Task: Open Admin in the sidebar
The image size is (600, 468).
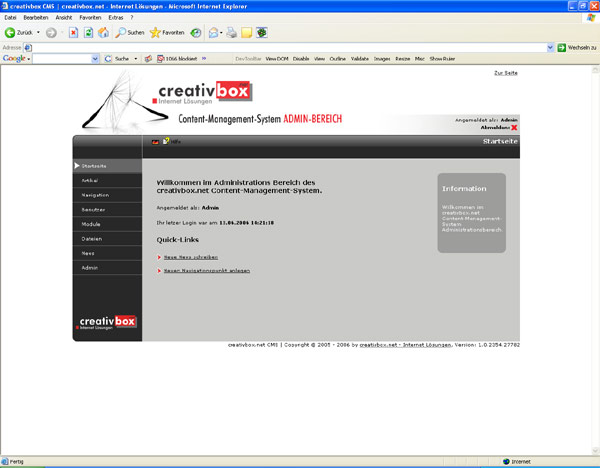Action: tap(107, 268)
